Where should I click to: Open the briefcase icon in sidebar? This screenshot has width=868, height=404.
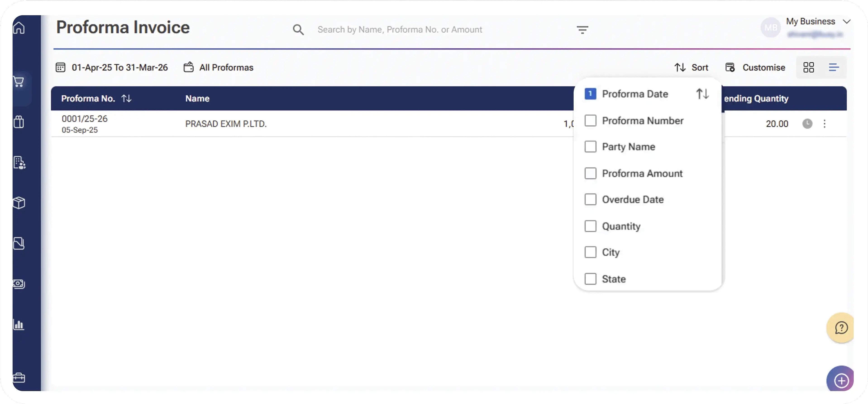point(19,378)
